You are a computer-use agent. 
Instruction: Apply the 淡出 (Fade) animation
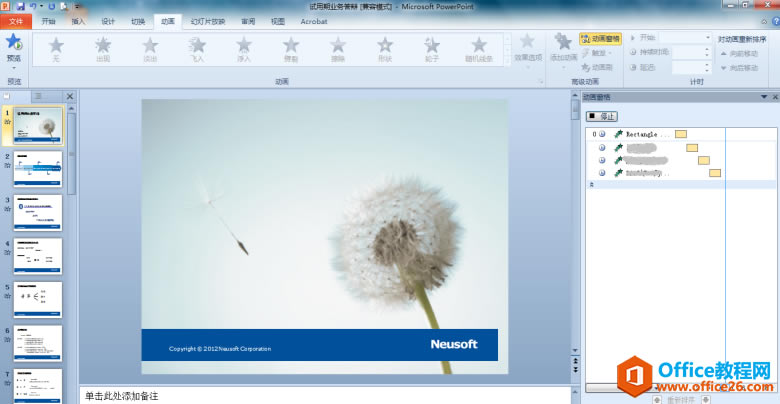pyautogui.click(x=150, y=49)
